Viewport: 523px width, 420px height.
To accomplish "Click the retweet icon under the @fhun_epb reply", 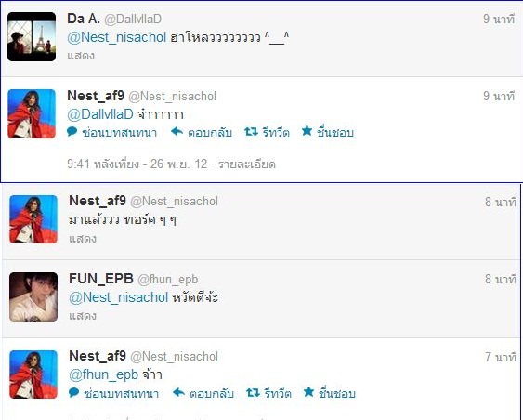I will 253,393.
